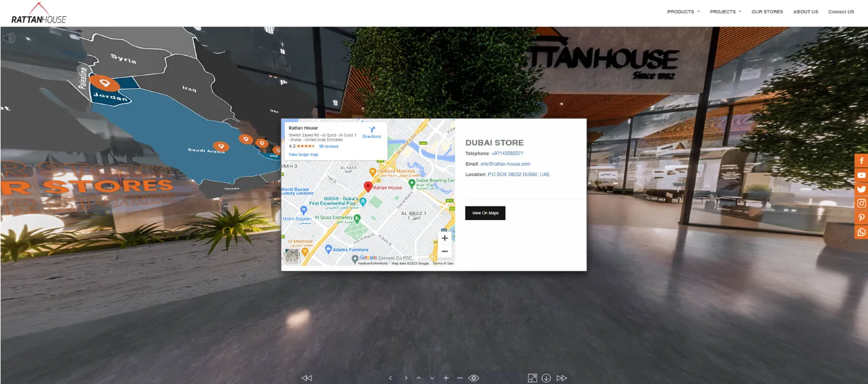Click the Rattan House logo
The width and height of the screenshot is (868, 384).
coord(38,13)
